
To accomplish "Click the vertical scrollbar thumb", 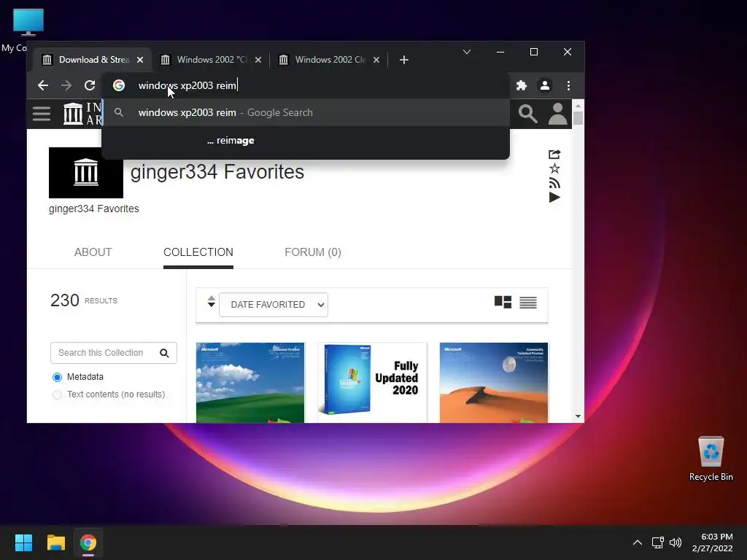I will coord(578,118).
